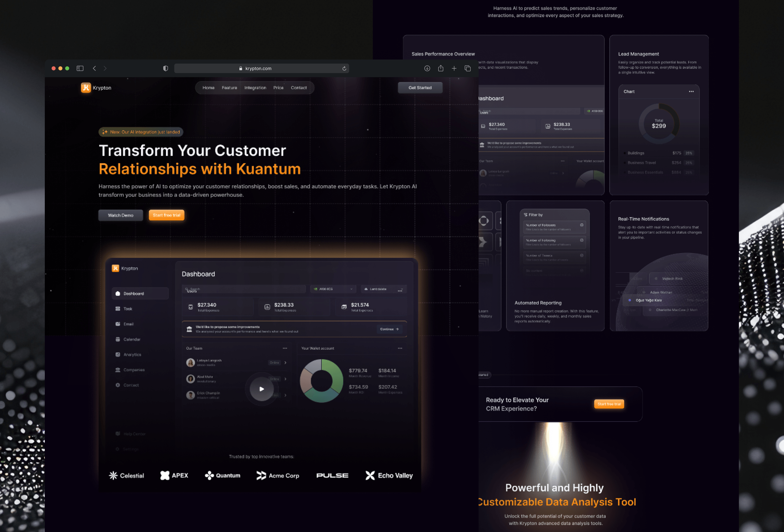Screen dimensions: 784x532
Task: Click the Krypton logo icon in navbar
Action: (x=85, y=87)
